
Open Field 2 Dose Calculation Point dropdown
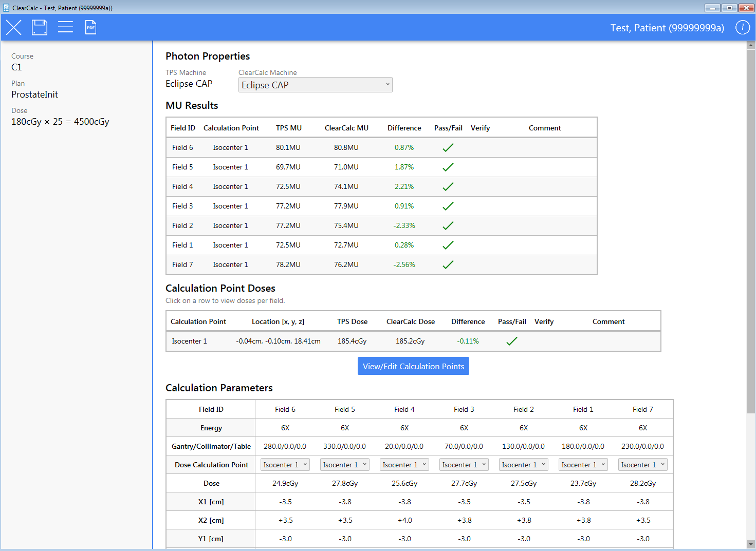pos(524,465)
